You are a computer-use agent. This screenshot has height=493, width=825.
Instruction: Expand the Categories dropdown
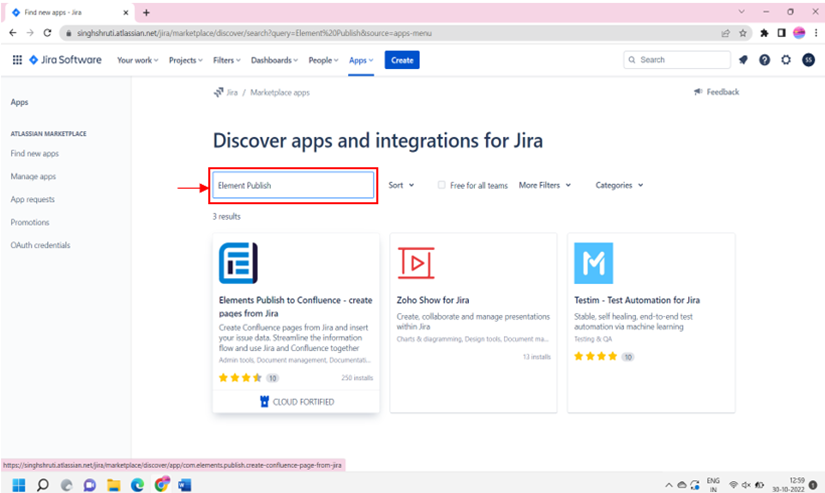click(619, 185)
